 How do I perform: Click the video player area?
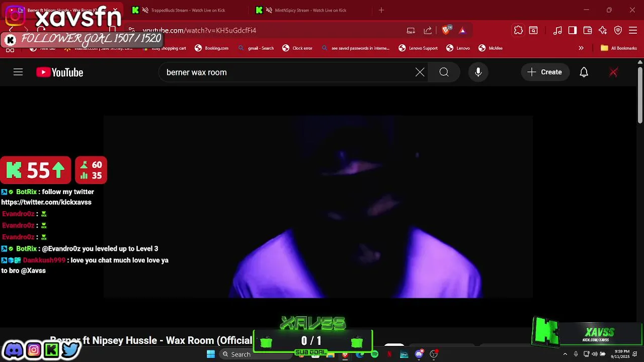pos(318,207)
